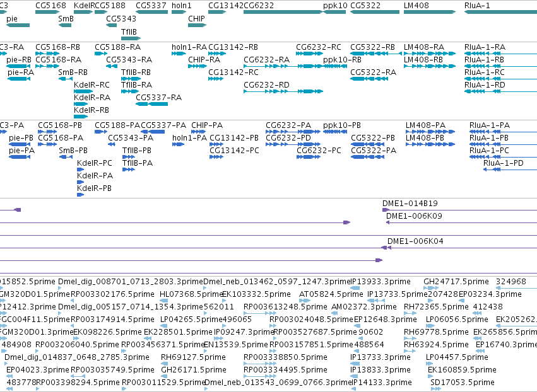Click the DME1-014B19 clone label
Image resolution: width=537 pixels, height=392 pixels.
pyautogui.click(x=410, y=204)
